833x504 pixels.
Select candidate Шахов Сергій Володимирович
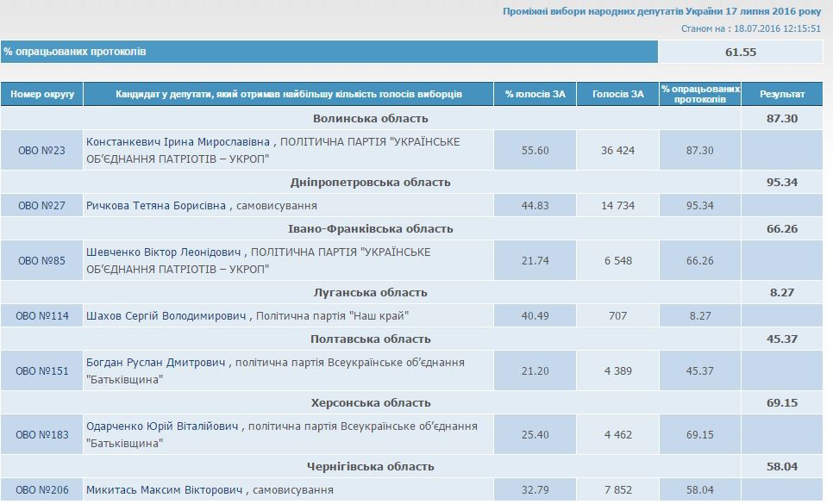166,316
